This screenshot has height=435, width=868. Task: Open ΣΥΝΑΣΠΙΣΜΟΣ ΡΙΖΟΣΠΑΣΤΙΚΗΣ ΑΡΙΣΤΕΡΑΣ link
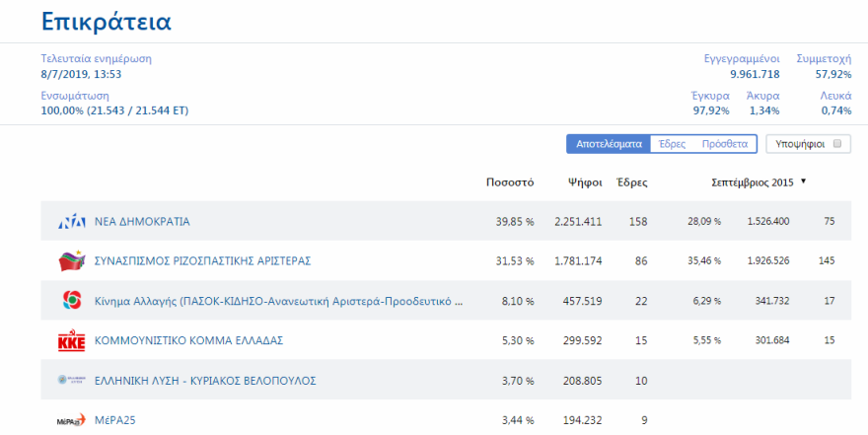click(202, 261)
